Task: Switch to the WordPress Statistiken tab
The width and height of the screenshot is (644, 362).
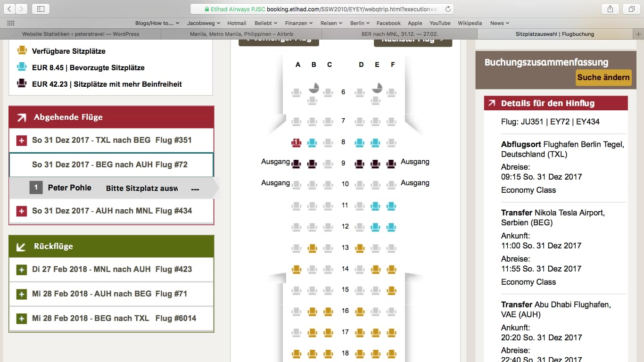Action: pos(81,34)
